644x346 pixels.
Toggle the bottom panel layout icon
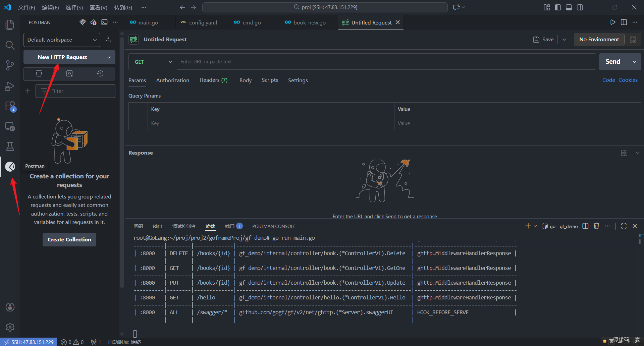(x=569, y=7)
